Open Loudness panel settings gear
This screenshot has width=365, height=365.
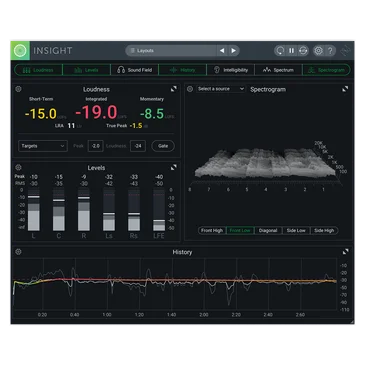point(19,89)
